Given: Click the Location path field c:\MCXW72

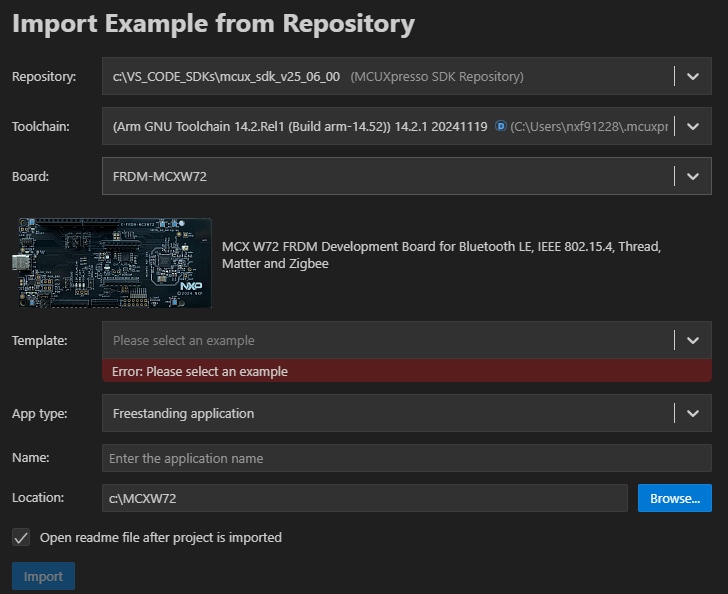Looking at the screenshot, I should [365, 498].
